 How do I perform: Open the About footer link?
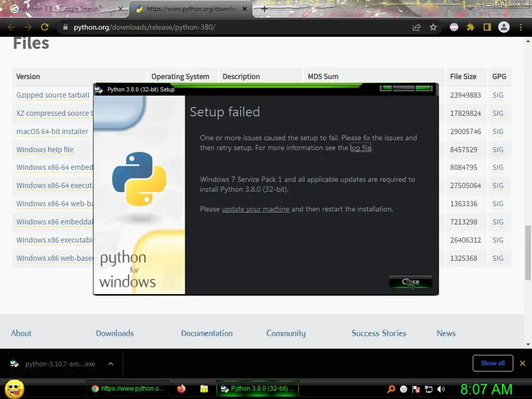pos(21,333)
